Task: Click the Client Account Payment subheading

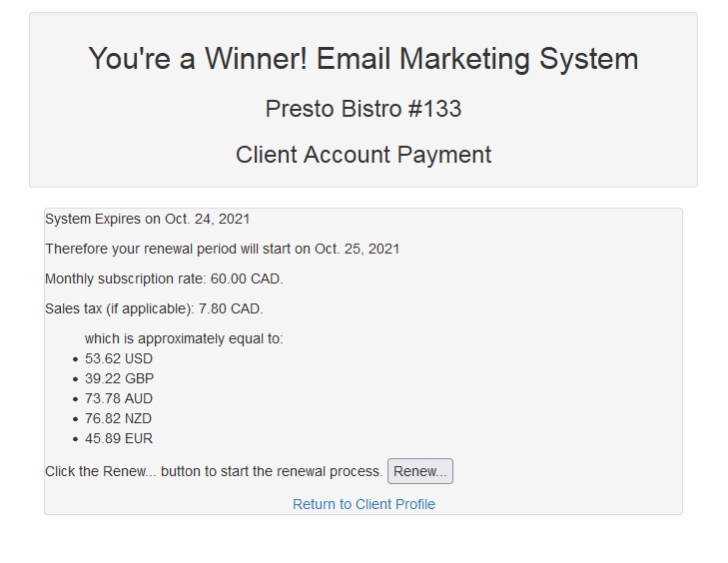Action: [364, 155]
